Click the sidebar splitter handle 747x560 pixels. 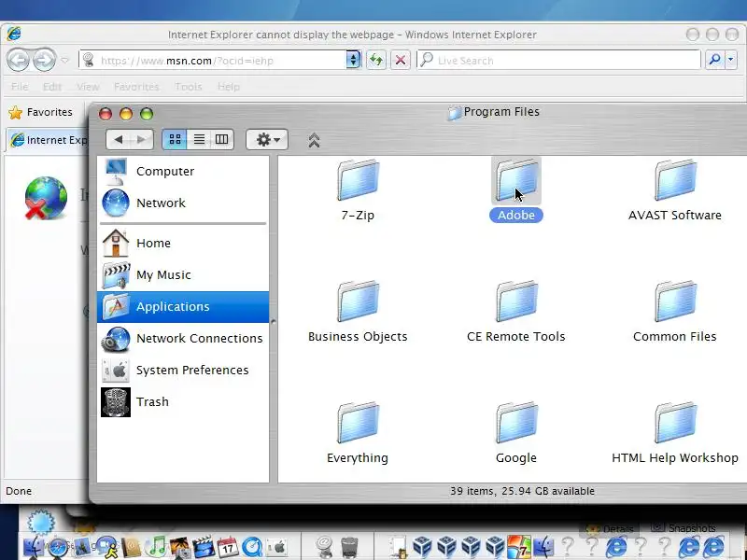click(x=273, y=322)
